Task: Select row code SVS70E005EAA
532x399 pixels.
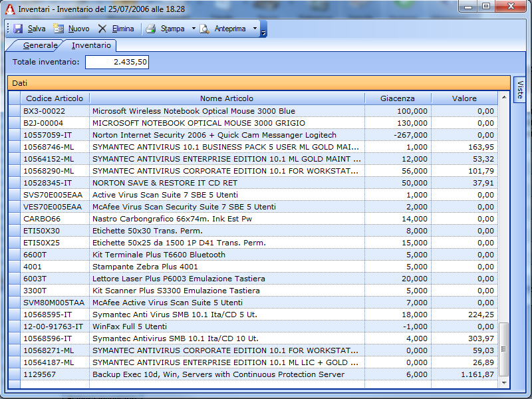Action: pos(53,195)
